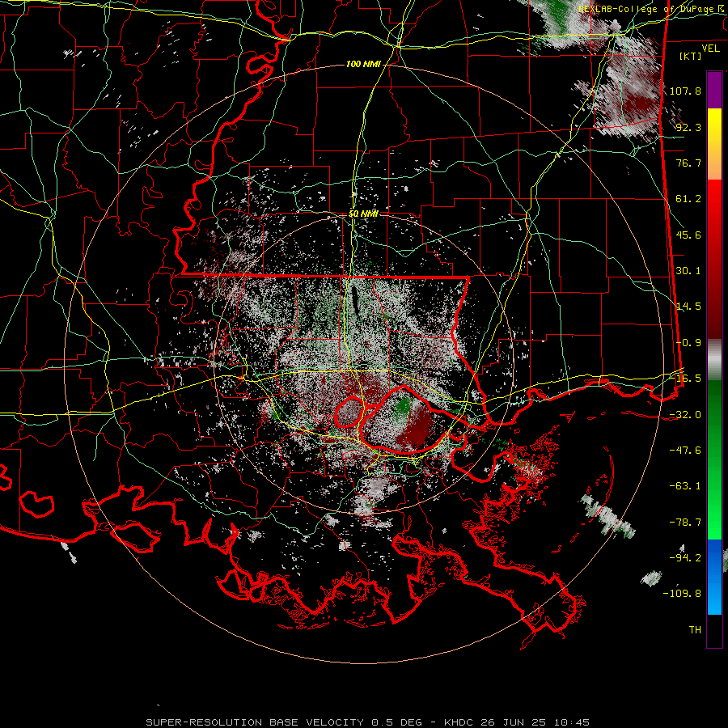Click the VEL legend title
The height and width of the screenshot is (728, 728).
pos(710,49)
